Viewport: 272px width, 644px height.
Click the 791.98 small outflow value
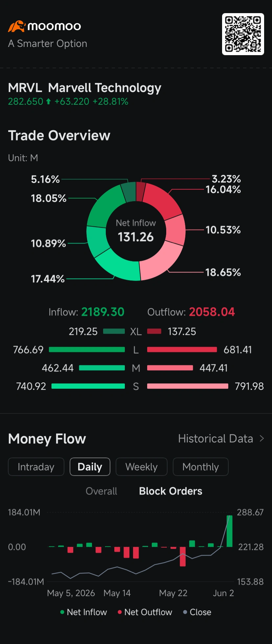click(x=249, y=386)
